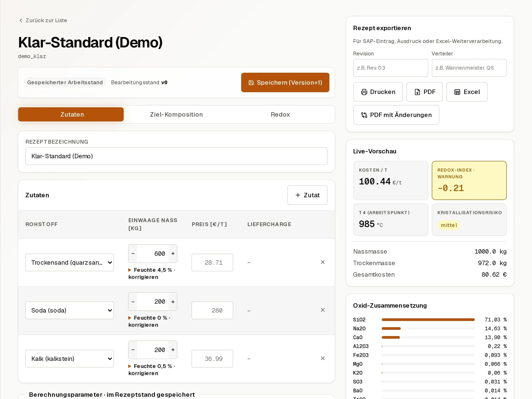Click Soda weight field 200

[x=153, y=302]
